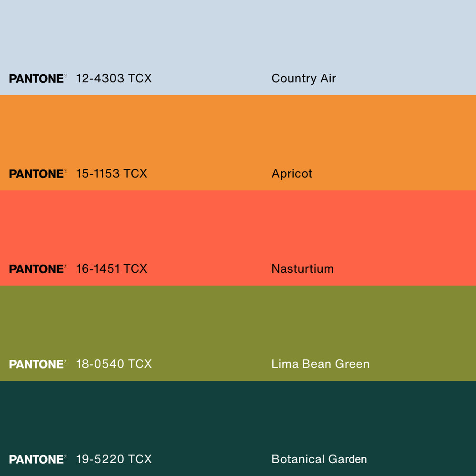The width and height of the screenshot is (476, 476).
Task: Click the PANTONE logo on Apricot band
Action: pyautogui.click(x=38, y=174)
